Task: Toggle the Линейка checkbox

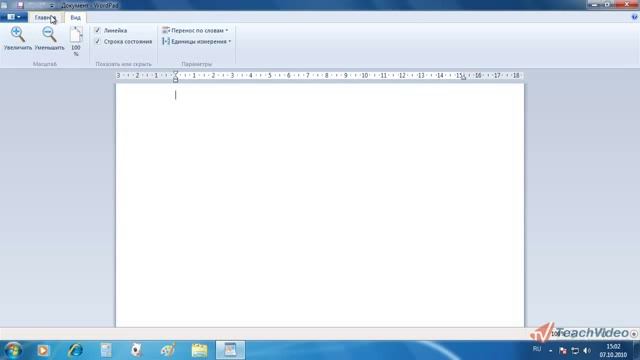Action: click(x=98, y=30)
